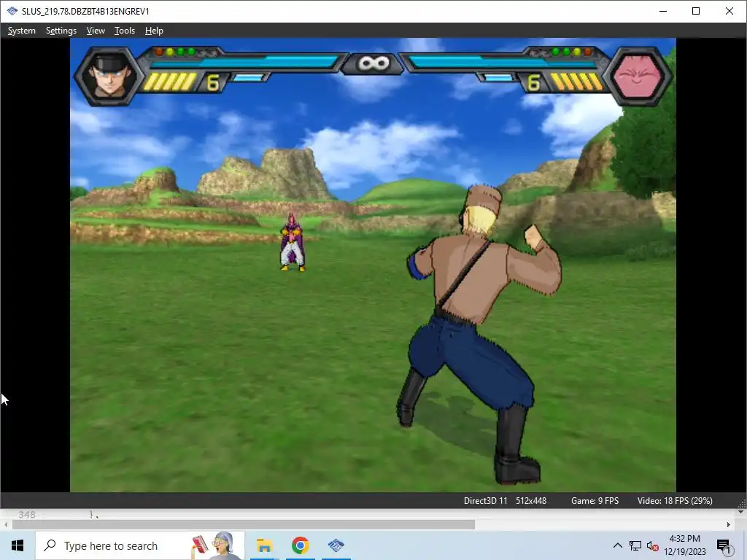Click the muted speaker volume icon

click(x=652, y=545)
